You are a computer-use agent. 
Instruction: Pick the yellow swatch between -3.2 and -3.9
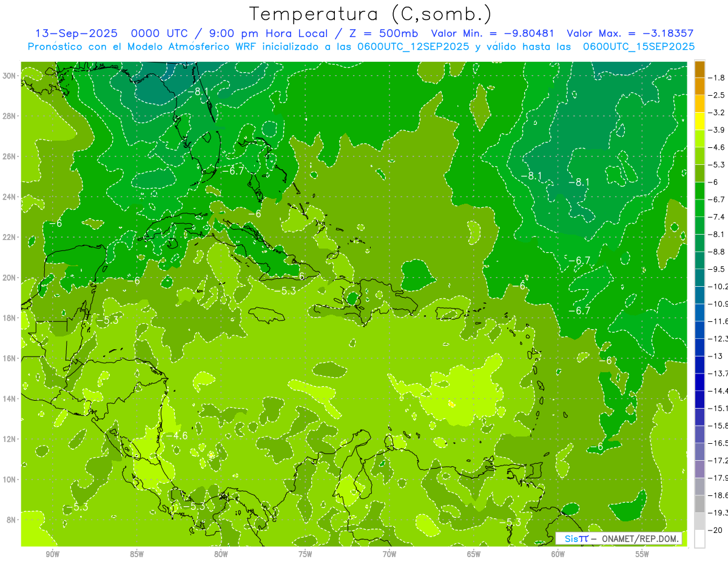699,121
